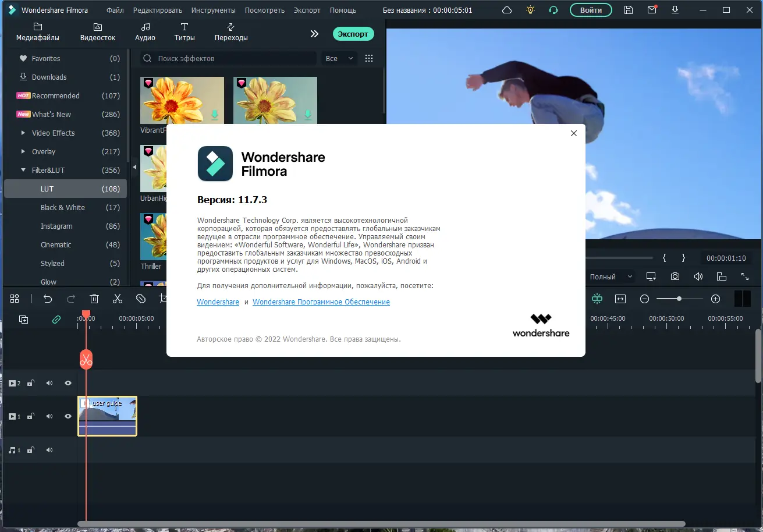Mute video track 1 speaker
This screenshot has height=532, width=763.
[49, 416]
